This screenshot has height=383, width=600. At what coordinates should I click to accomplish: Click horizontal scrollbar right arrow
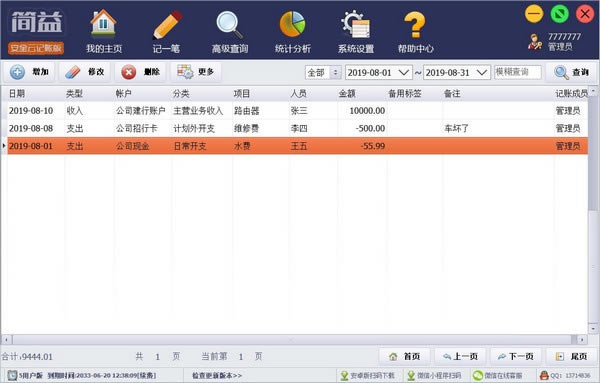(582, 339)
